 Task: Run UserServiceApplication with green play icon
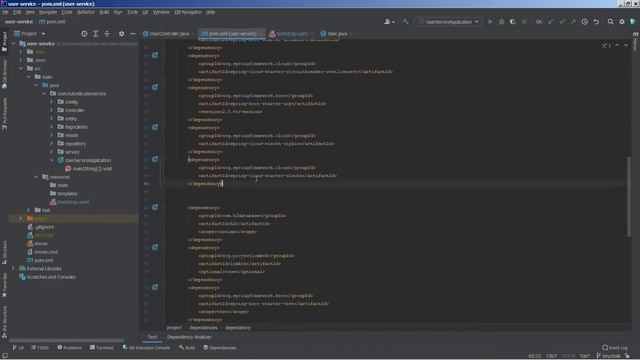click(490, 22)
